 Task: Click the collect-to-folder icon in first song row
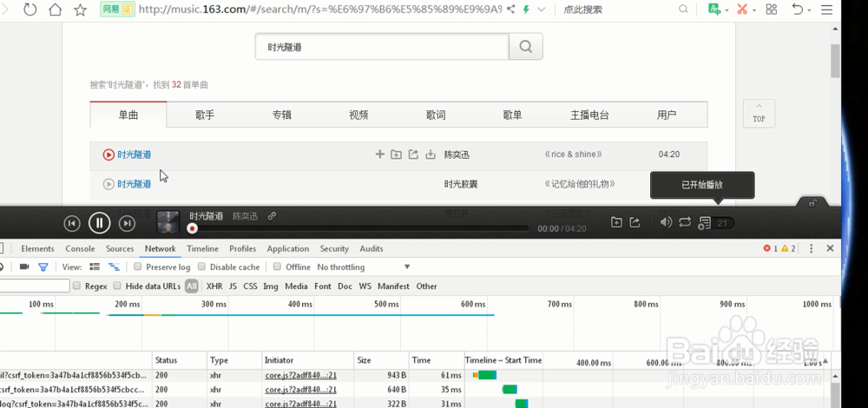click(x=397, y=155)
